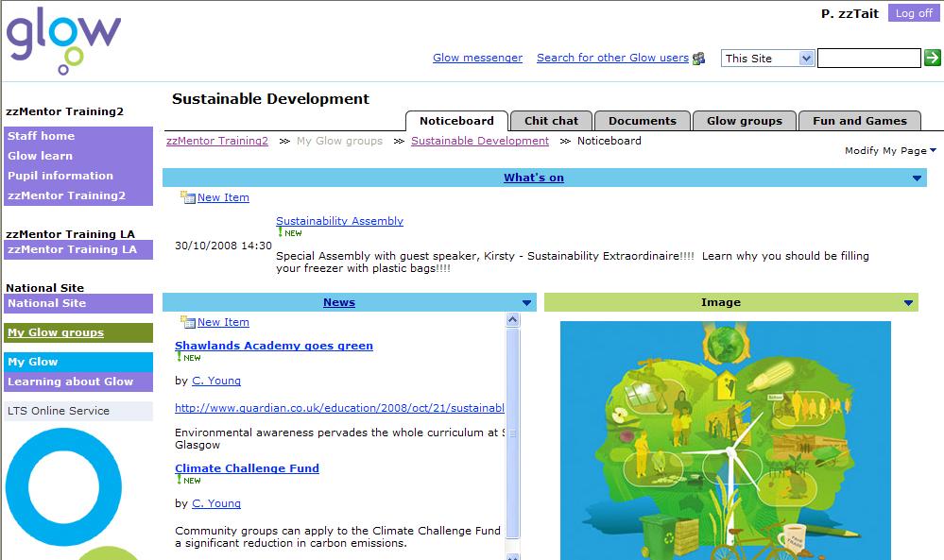Open the Documents tab
The height and width of the screenshot is (560, 944).
643,121
